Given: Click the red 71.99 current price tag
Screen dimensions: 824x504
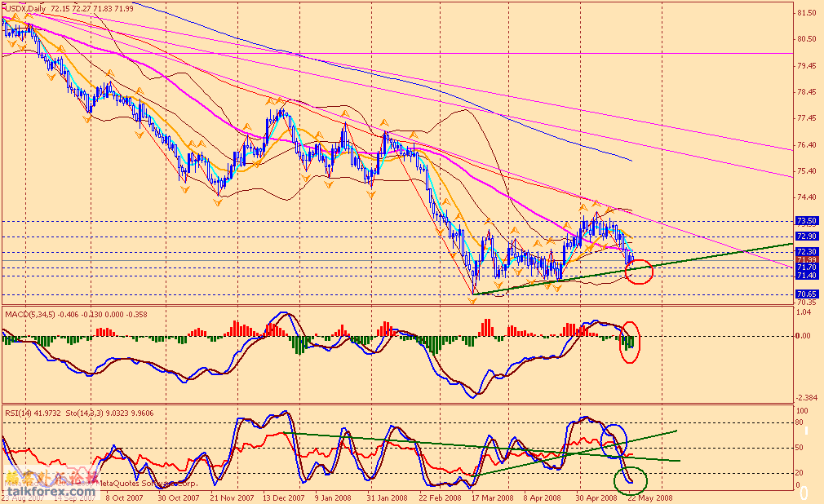Looking at the screenshot, I should click(806, 259).
